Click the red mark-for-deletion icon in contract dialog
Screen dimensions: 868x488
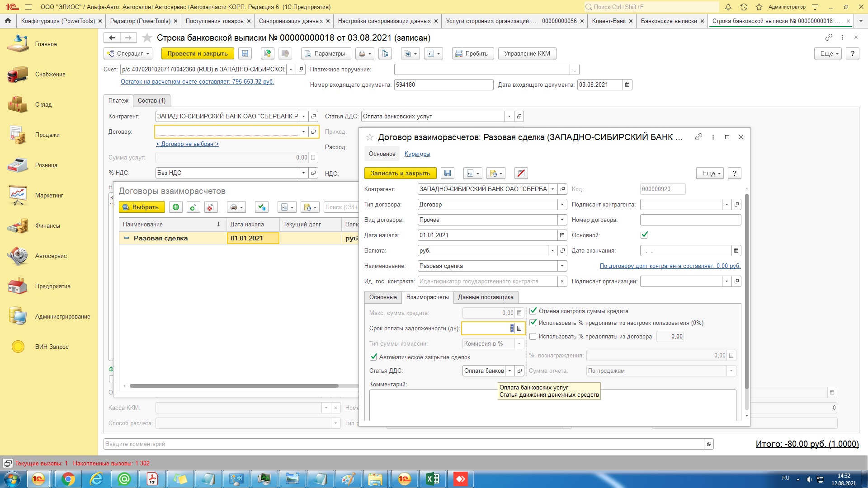pyautogui.click(x=521, y=174)
